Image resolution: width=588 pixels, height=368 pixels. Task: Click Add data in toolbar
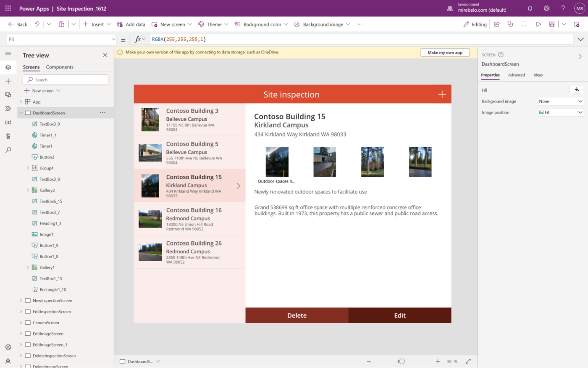pos(131,24)
